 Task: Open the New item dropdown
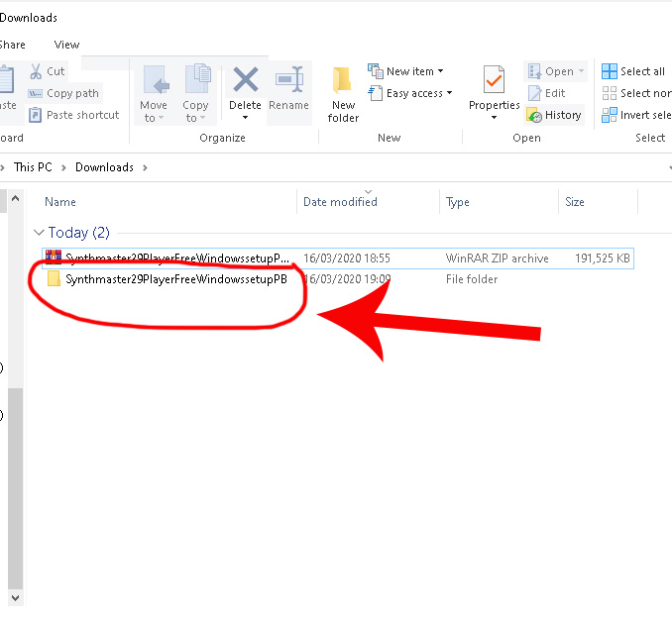coord(405,71)
